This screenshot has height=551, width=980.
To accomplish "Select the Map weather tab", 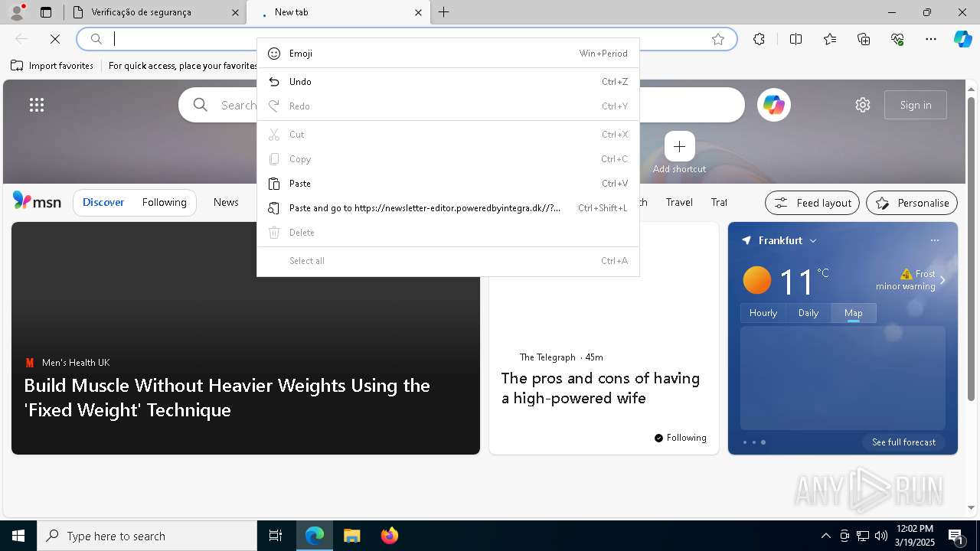I will [854, 313].
